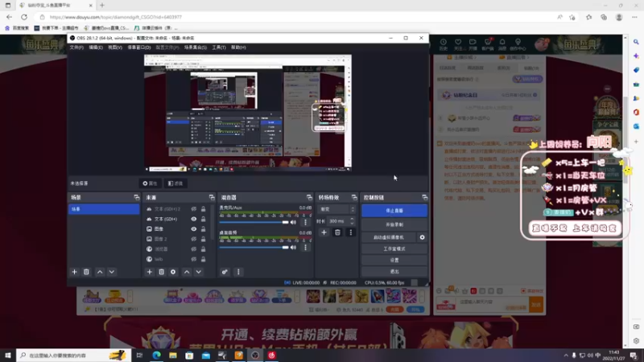The height and width of the screenshot is (362, 644).
Task: Move the source up in Sources panel
Action: (187, 272)
